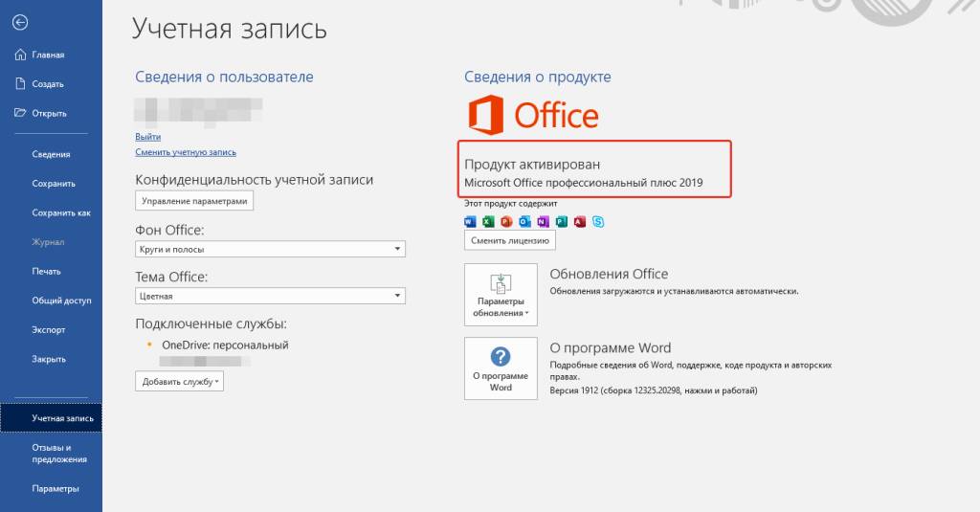Image resolution: width=980 pixels, height=512 pixels.
Task: Open Отзывы и предложения
Action: pyautogui.click(x=51, y=454)
